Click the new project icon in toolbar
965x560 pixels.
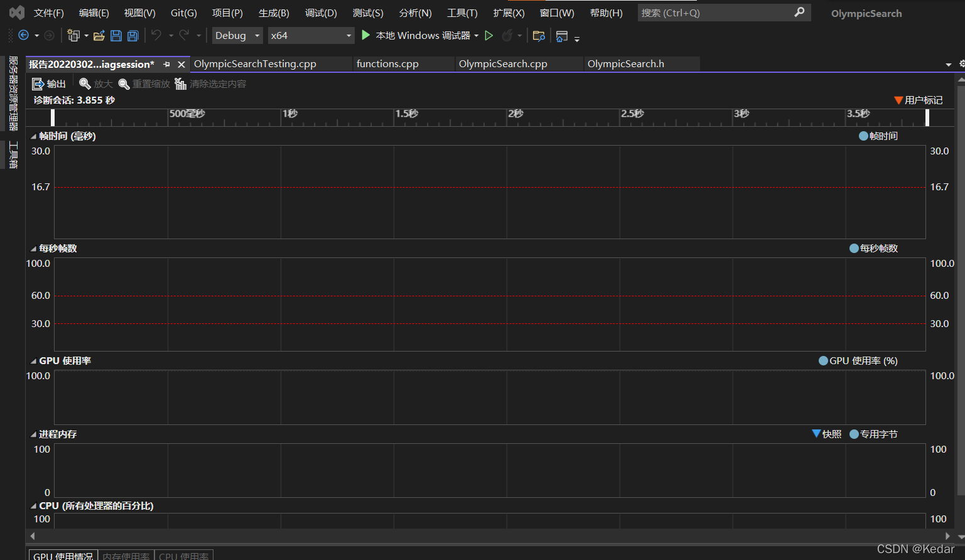click(x=73, y=36)
